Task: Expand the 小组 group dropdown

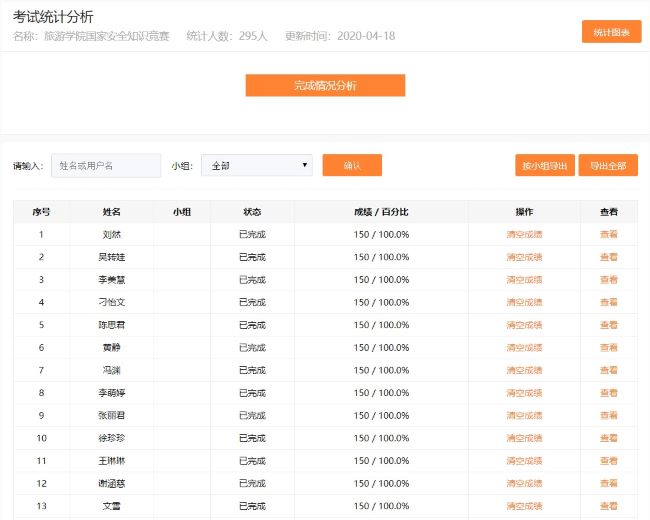Action: coord(257,166)
